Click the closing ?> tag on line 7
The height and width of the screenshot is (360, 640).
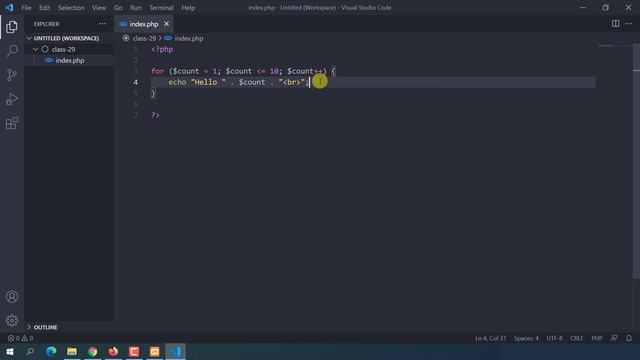[156, 115]
